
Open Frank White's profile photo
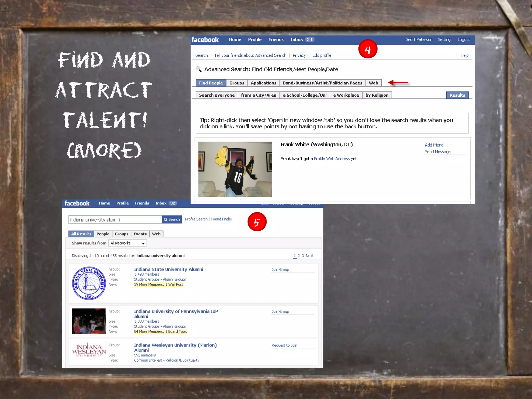coord(235,169)
